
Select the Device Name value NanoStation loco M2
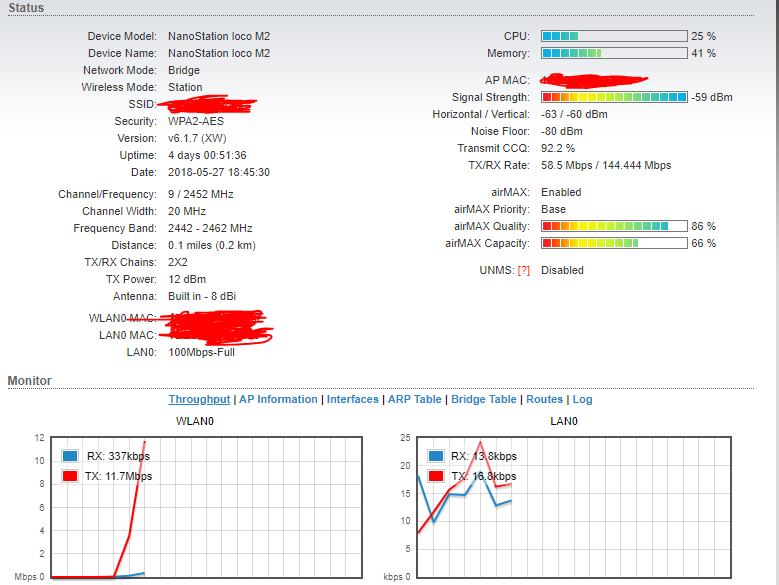coord(219,53)
